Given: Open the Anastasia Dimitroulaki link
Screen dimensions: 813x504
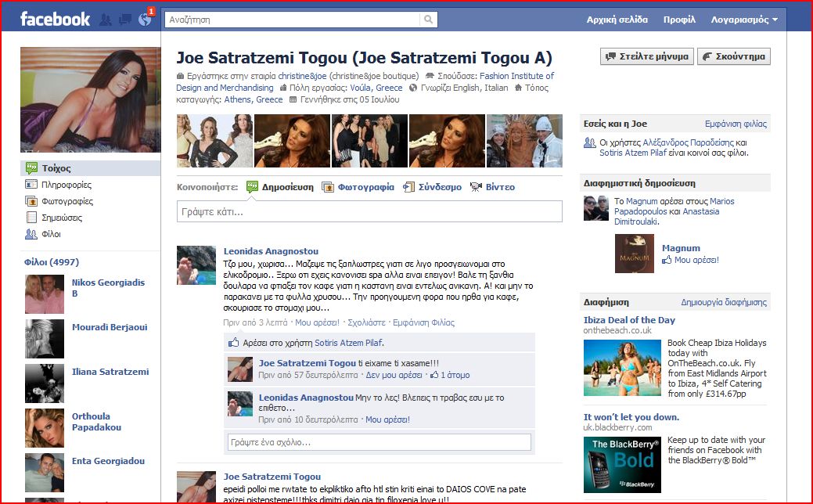Looking at the screenshot, I should coord(667,217).
